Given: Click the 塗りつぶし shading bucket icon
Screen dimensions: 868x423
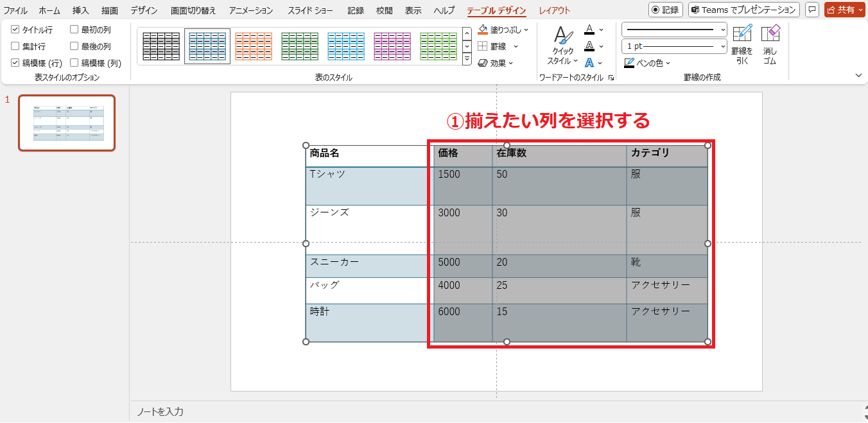Looking at the screenshot, I should click(483, 30).
